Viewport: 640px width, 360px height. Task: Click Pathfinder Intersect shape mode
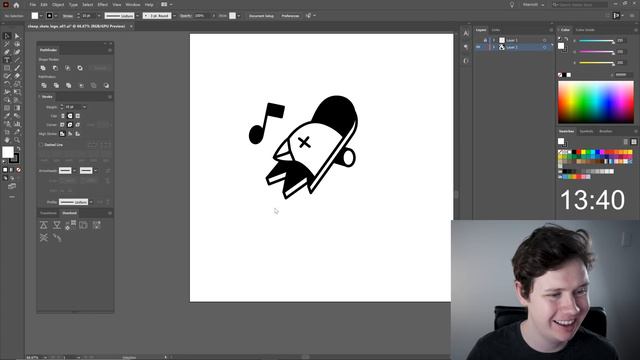[x=68, y=68]
